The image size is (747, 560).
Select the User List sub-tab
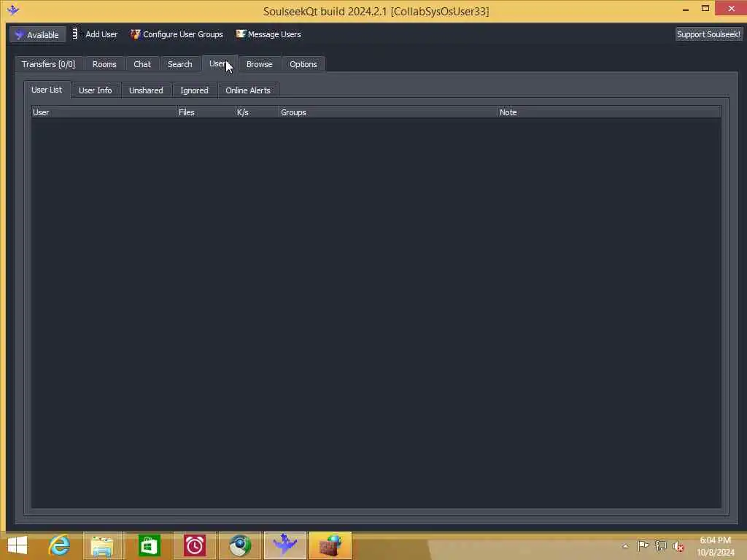[x=47, y=90]
